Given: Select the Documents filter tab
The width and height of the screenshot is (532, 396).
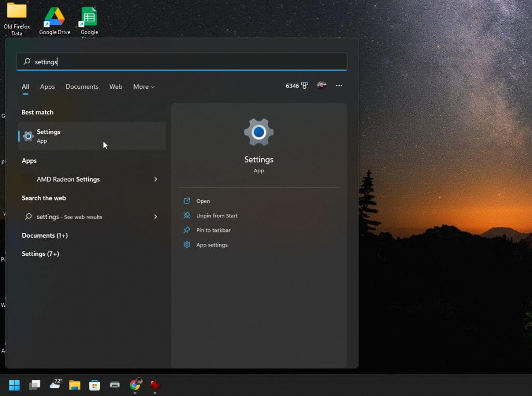Looking at the screenshot, I should (82, 87).
